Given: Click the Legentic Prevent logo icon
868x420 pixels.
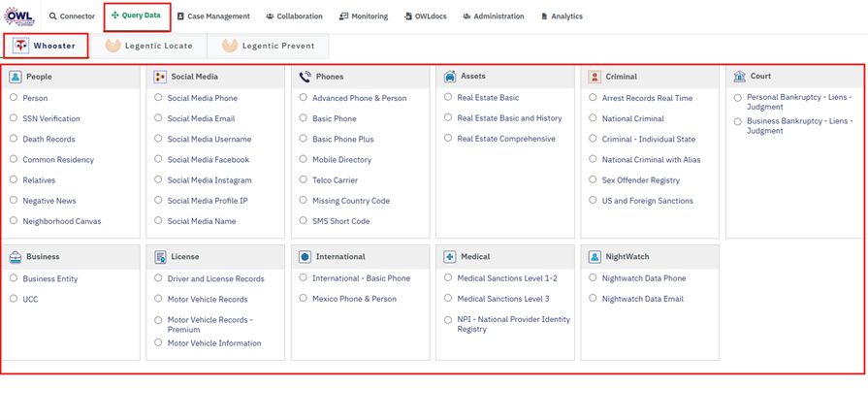Looking at the screenshot, I should coord(230,46).
